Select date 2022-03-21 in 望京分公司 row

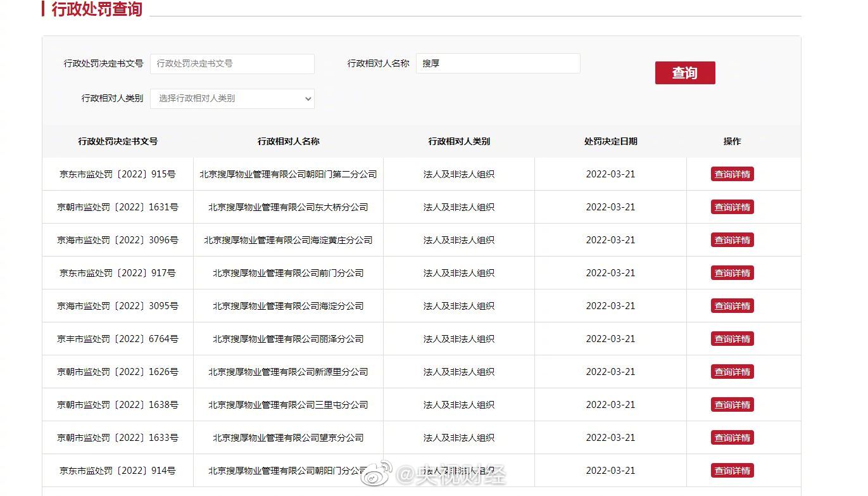(x=610, y=438)
